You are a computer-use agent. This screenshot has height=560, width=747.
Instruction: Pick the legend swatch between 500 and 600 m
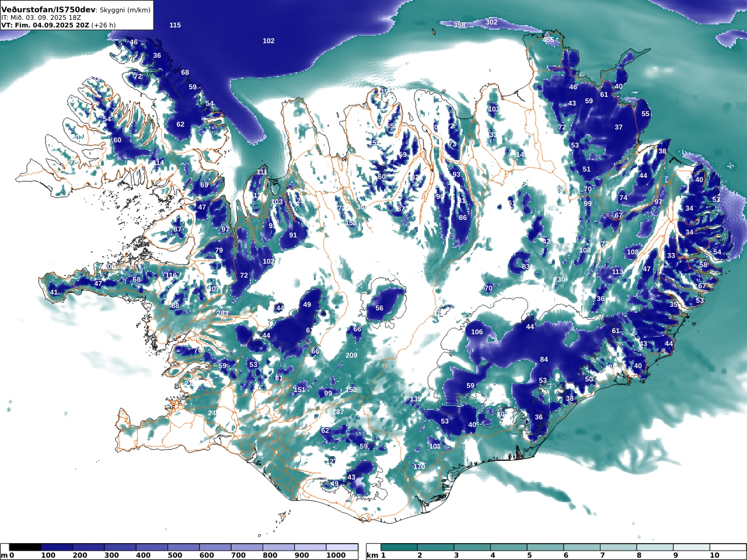183,547
